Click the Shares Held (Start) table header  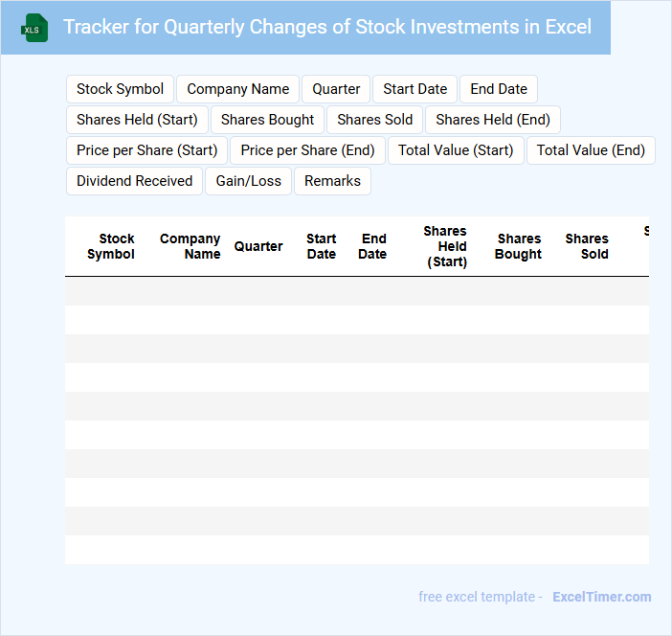[x=446, y=246]
